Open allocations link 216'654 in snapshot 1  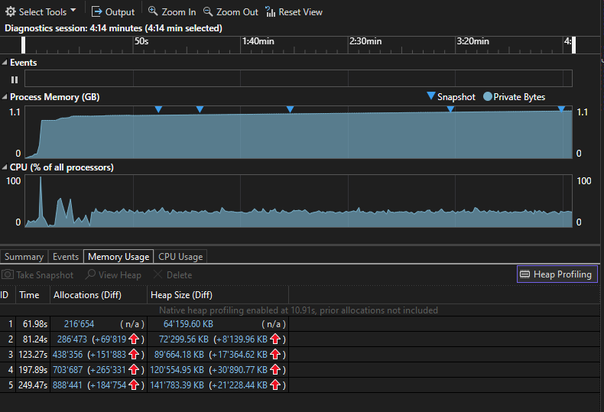point(79,324)
